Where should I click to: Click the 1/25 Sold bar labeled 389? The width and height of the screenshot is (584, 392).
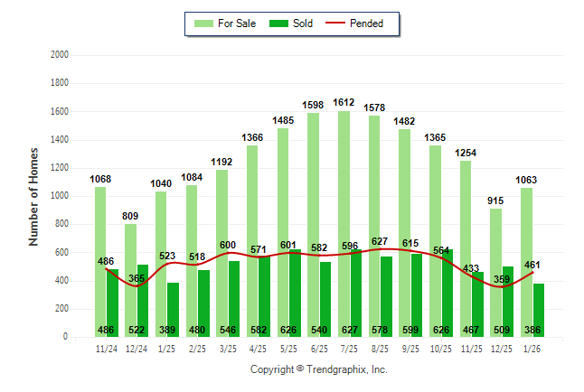(173, 310)
